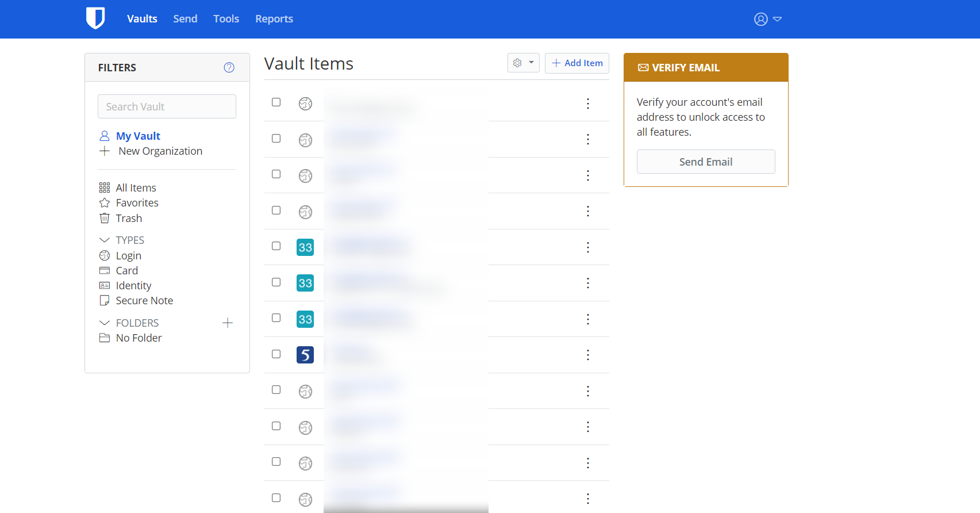Open three-dot menu for second '33' row
Image resolution: width=980 pixels, height=513 pixels.
[587, 283]
